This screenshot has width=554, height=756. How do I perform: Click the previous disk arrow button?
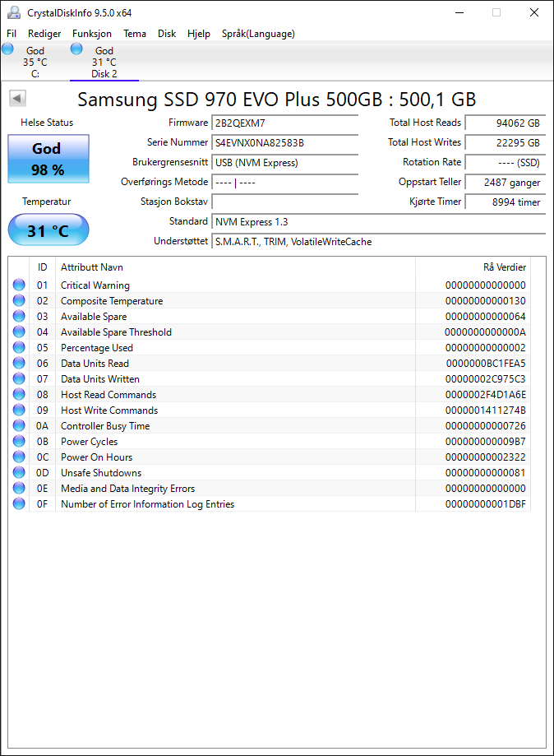tap(17, 99)
